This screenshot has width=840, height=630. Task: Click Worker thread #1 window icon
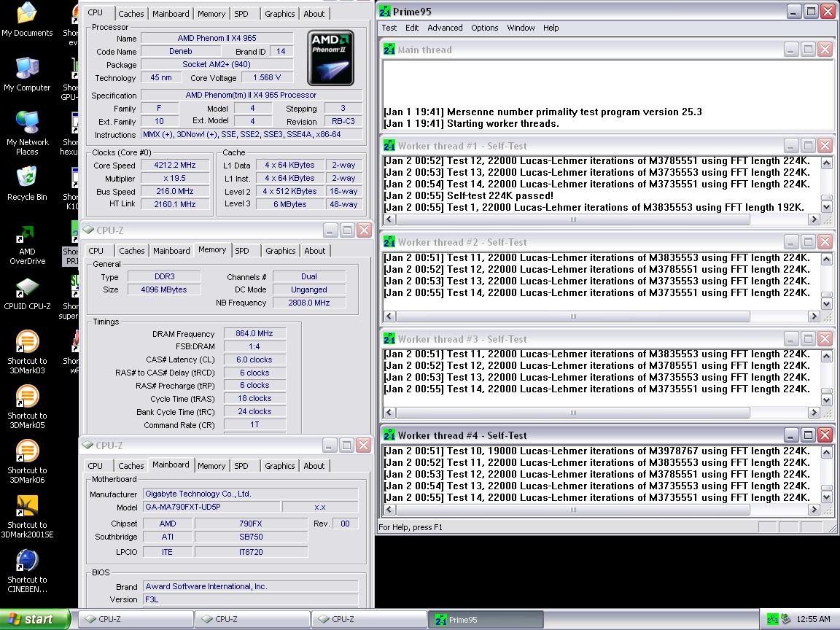(389, 146)
